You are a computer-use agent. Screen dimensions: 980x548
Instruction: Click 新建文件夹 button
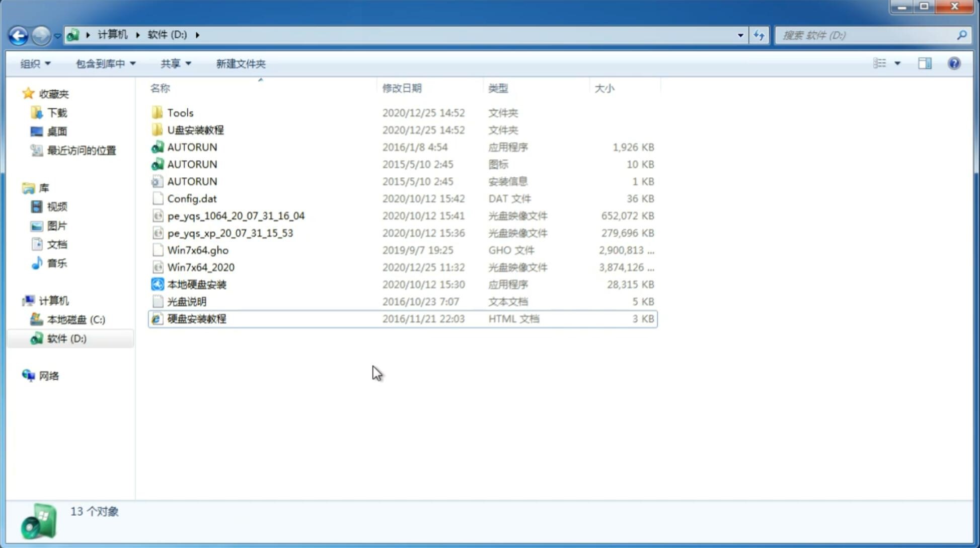pyautogui.click(x=240, y=63)
